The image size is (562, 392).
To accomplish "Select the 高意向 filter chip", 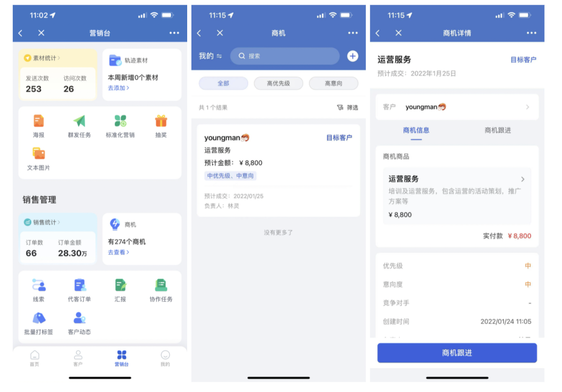I will click(334, 83).
